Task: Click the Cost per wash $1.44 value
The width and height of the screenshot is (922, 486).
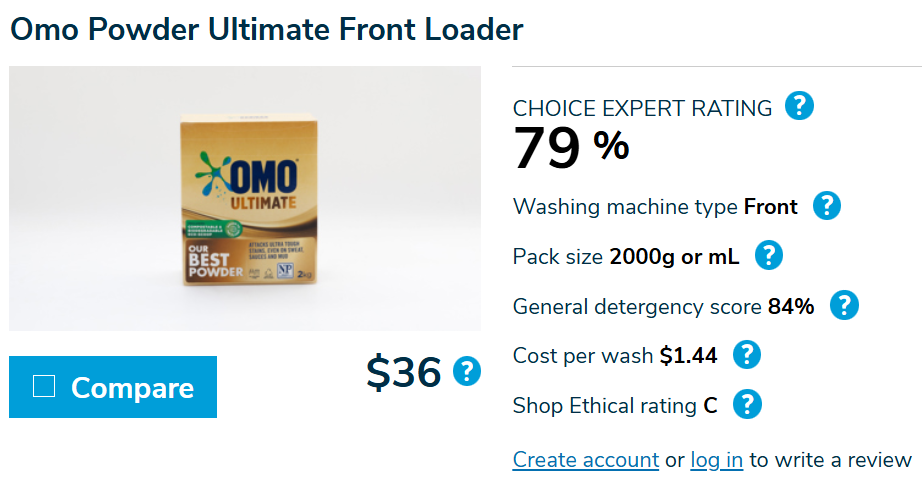Action: tap(688, 355)
